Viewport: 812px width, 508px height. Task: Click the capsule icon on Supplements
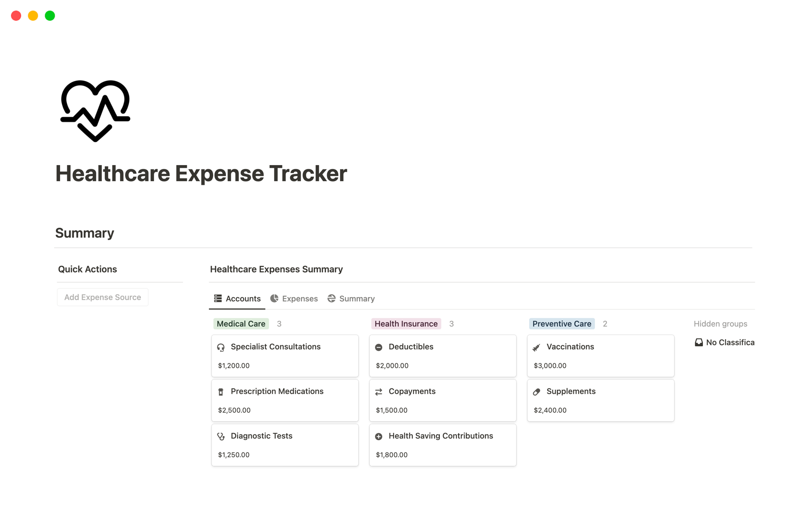[536, 392]
